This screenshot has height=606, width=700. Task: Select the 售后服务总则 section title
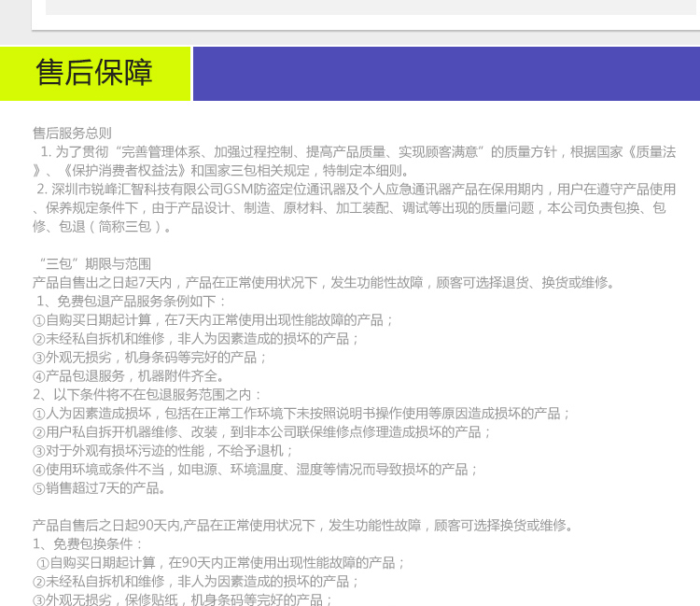point(72,133)
